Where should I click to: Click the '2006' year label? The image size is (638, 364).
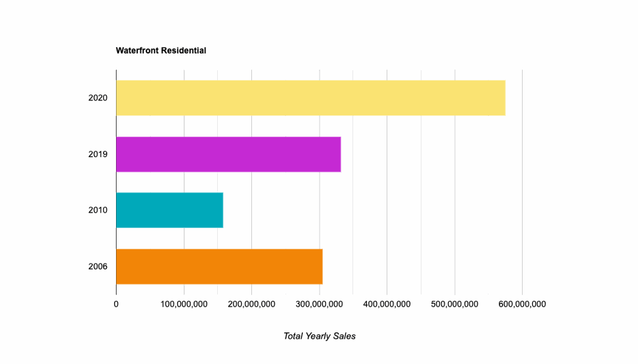point(98,267)
